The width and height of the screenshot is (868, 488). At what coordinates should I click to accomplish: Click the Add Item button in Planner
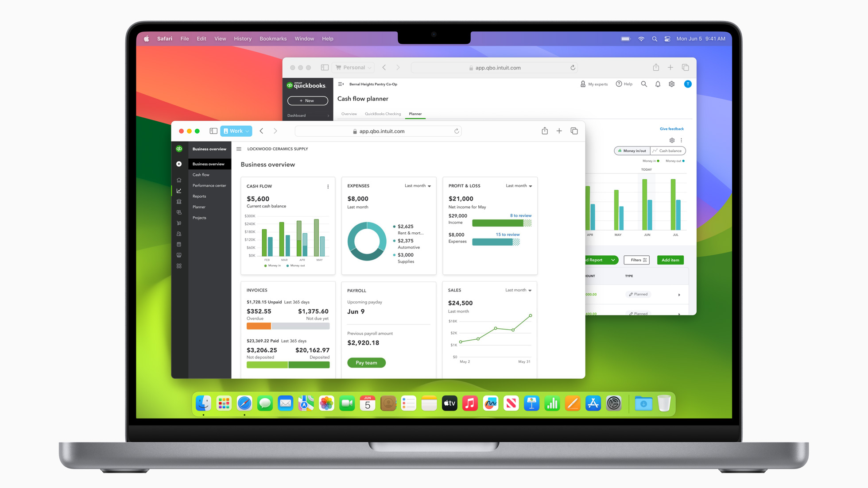point(670,260)
